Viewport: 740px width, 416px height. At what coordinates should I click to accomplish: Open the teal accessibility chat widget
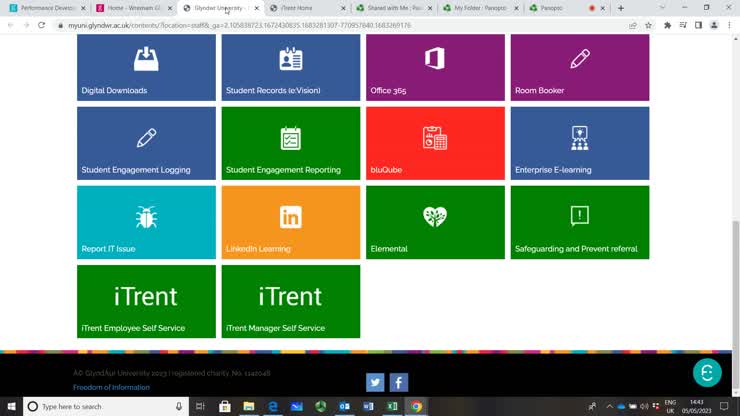(x=707, y=373)
